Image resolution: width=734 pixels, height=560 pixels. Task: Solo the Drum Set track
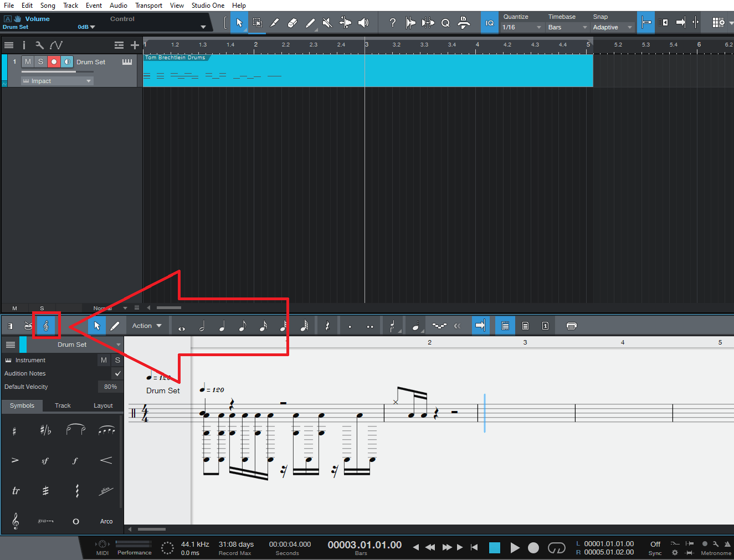click(x=40, y=61)
